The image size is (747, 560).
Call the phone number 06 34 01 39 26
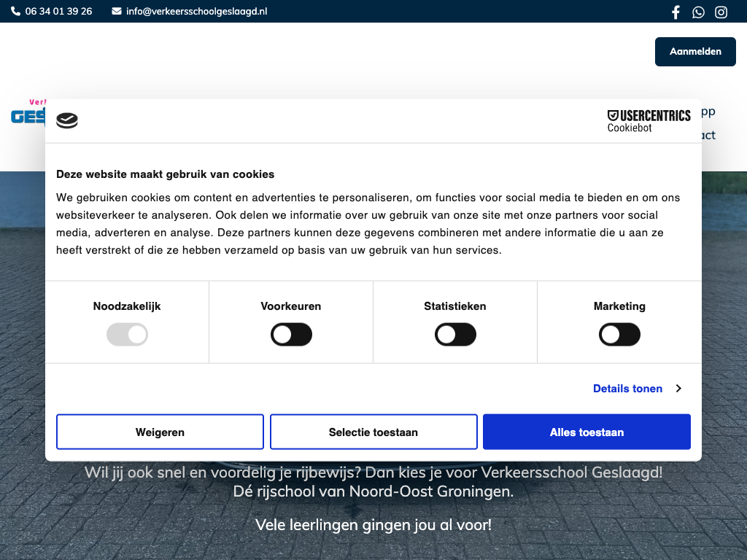pos(58,12)
